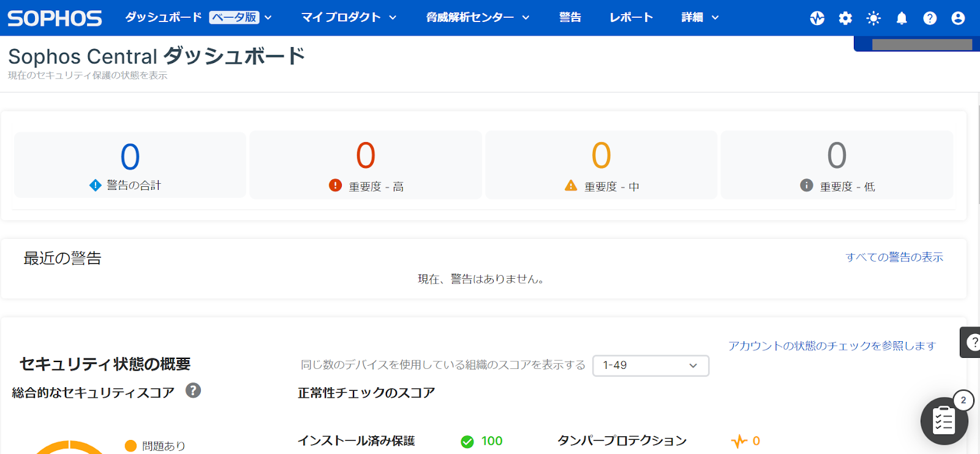Viewport: 980px width, 454px height.
Task: Open アカウントの状態のチェックを参照します link
Action: [x=832, y=346]
